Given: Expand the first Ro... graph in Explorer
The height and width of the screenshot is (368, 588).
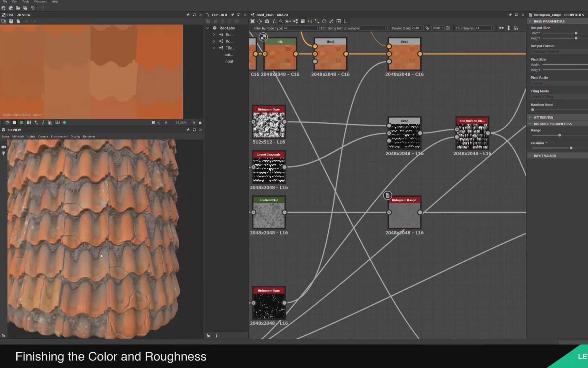Looking at the screenshot, I should [214, 34].
